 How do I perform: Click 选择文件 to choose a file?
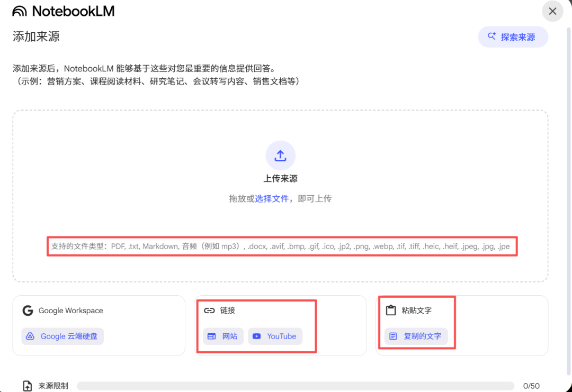click(x=272, y=197)
